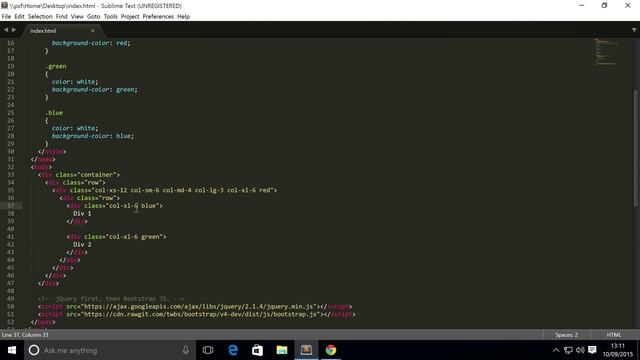Viewport: 640px width, 360px height.
Task: Open the volume tray icon
Action: point(580,350)
